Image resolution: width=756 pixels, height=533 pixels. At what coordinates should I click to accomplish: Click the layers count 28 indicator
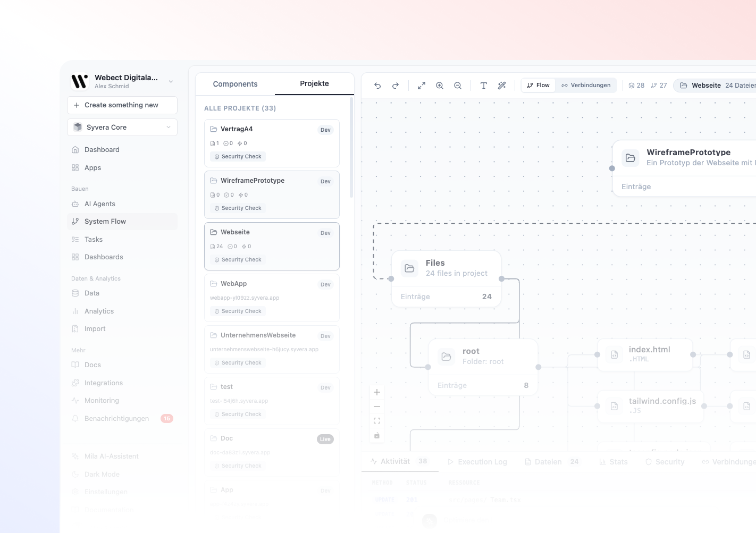coord(636,86)
